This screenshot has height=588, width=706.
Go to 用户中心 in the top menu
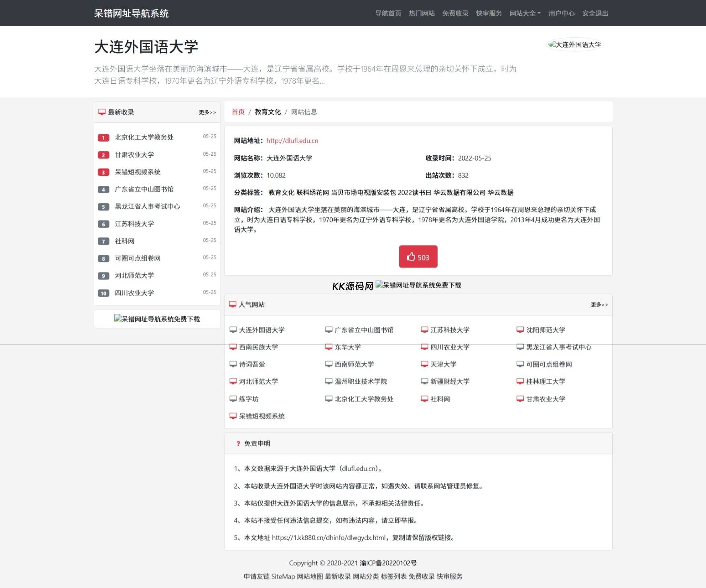[x=561, y=13]
